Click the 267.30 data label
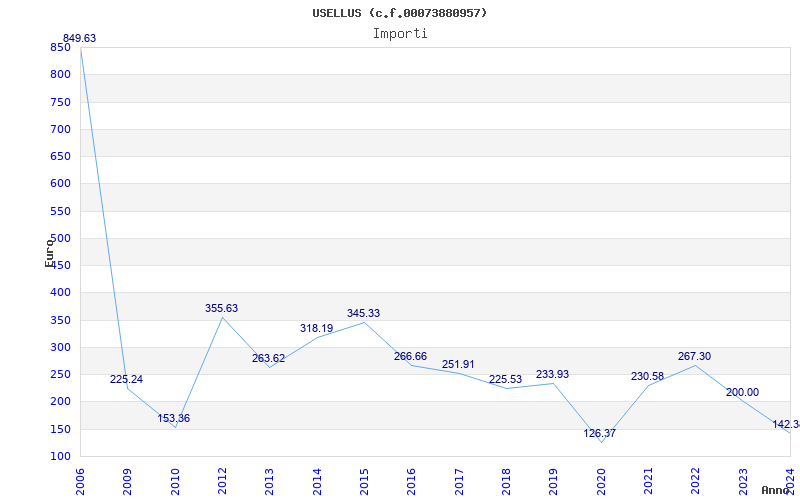800x500 pixels. click(694, 356)
